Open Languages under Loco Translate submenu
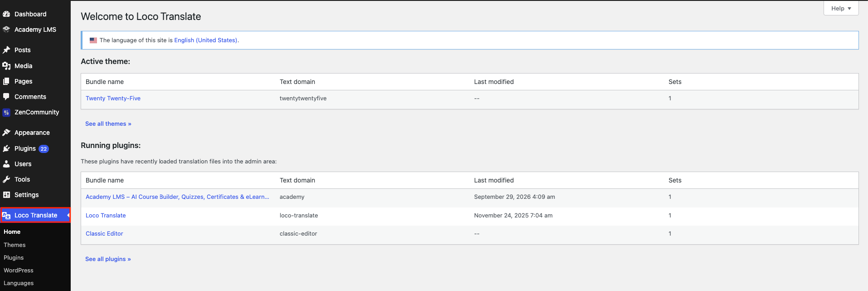Image resolution: width=868 pixels, height=291 pixels. click(x=19, y=283)
